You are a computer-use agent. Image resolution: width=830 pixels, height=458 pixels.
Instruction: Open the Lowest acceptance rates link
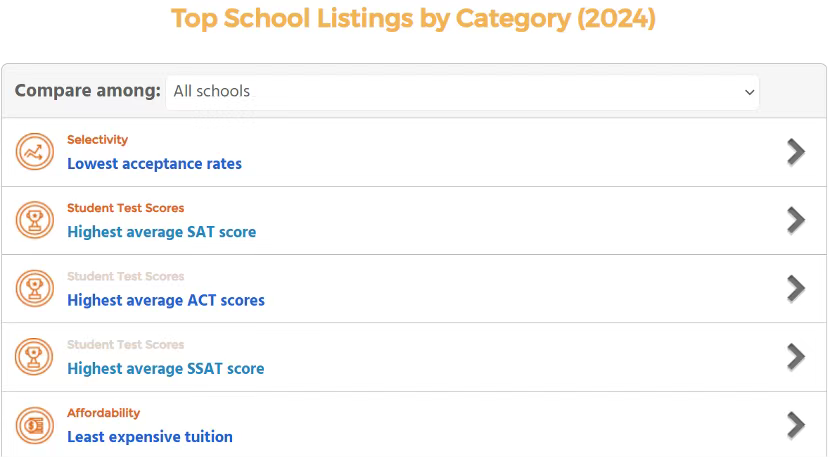154,163
